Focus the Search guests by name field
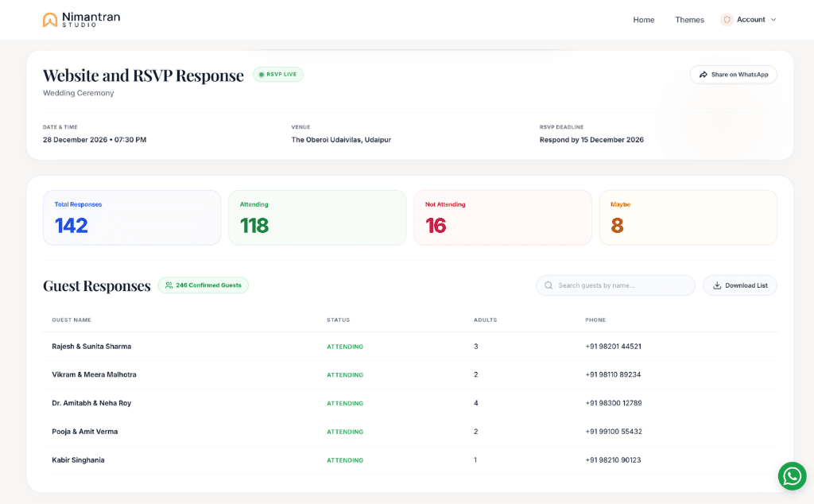This screenshot has height=504, width=814. (x=615, y=285)
